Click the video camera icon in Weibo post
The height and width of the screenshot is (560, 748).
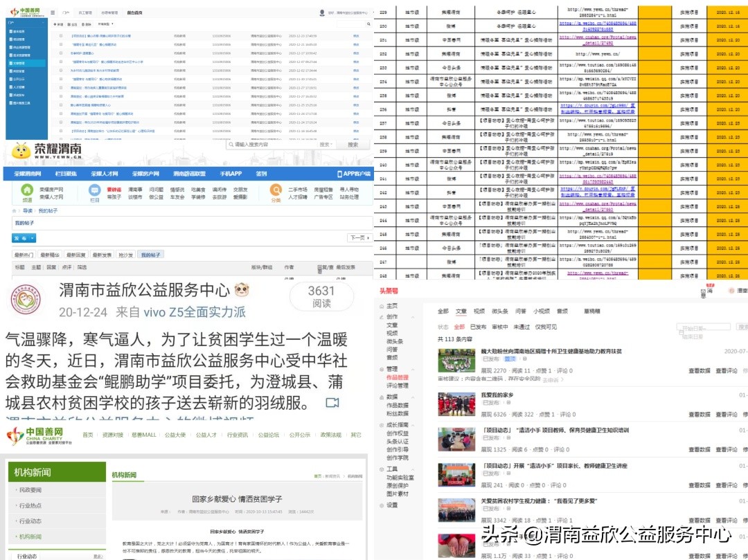tap(332, 403)
